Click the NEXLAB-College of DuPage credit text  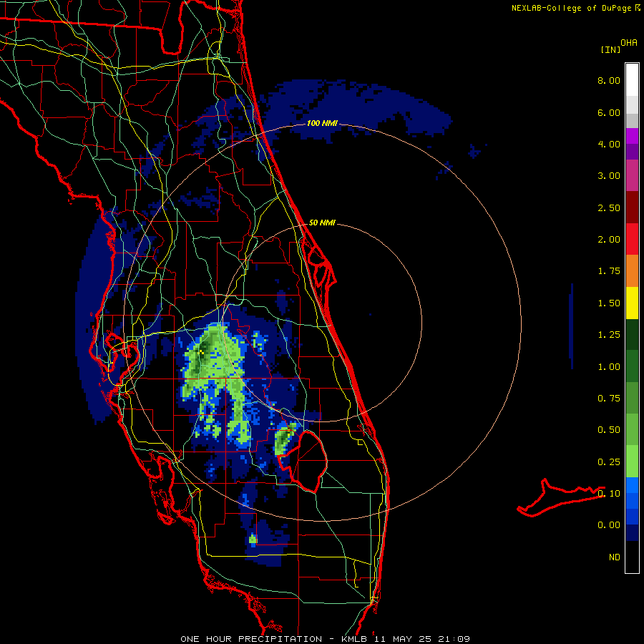click(x=571, y=8)
